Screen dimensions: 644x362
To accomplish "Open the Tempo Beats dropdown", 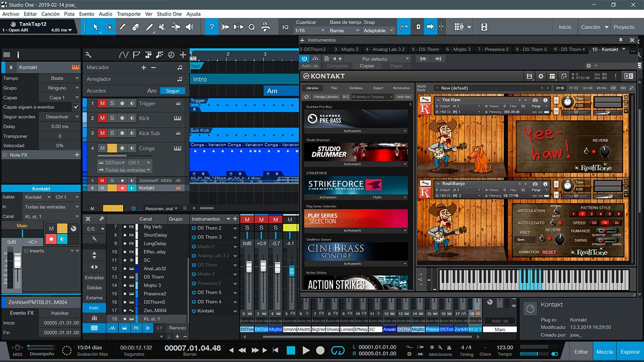I will [60, 78].
